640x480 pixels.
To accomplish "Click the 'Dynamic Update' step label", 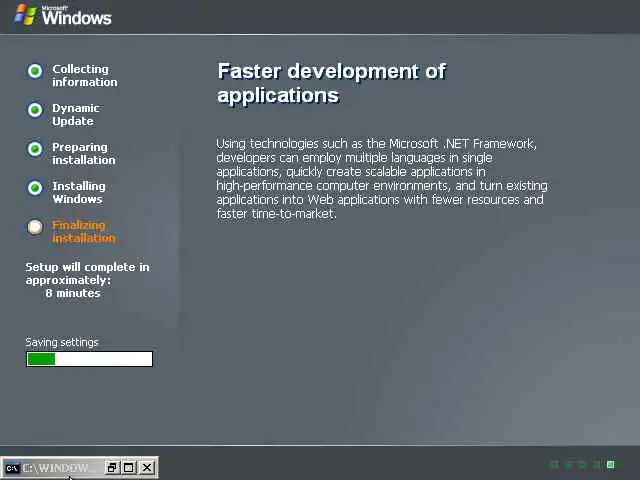I will 76,115.
